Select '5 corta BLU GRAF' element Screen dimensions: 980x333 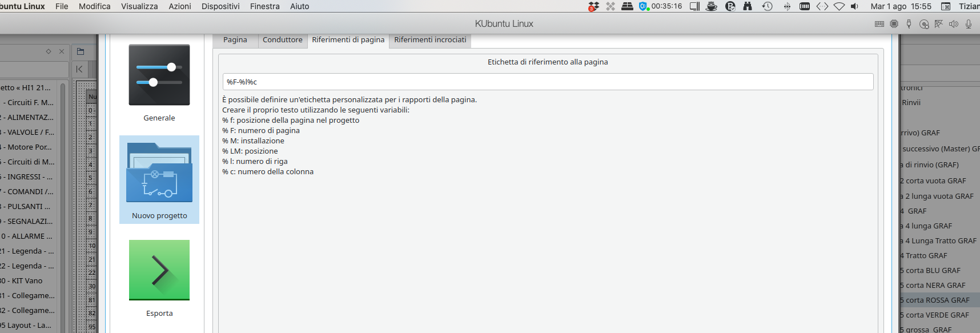pyautogui.click(x=930, y=270)
